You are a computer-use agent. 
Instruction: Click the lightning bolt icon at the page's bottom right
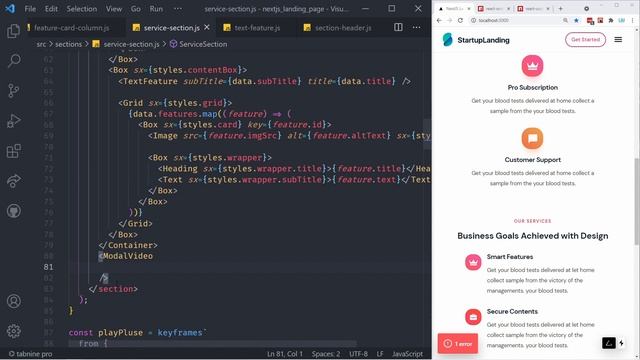(621, 343)
